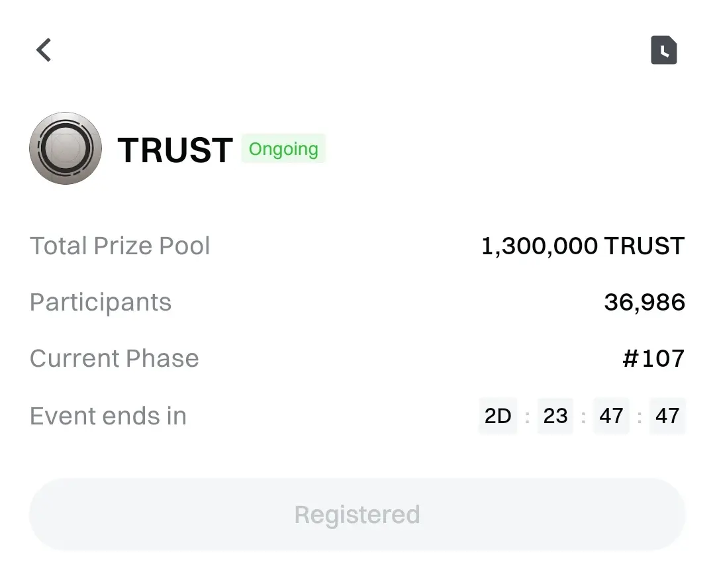715x588 pixels.
Task: Tap the TRUST token coin logo
Action: [66, 148]
